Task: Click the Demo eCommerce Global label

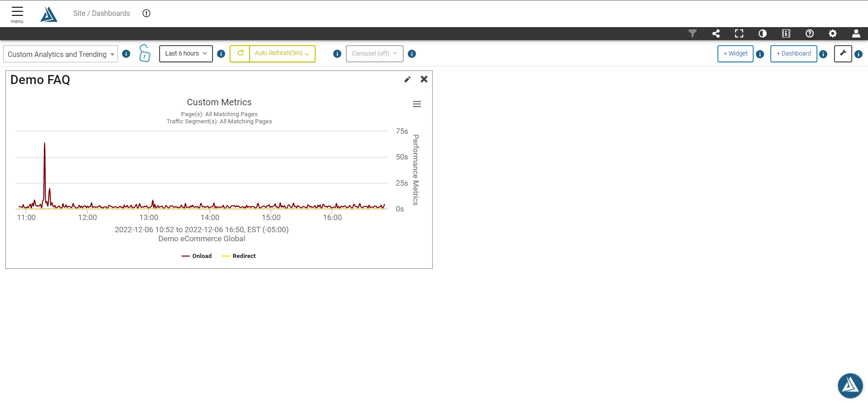Action: tap(202, 239)
